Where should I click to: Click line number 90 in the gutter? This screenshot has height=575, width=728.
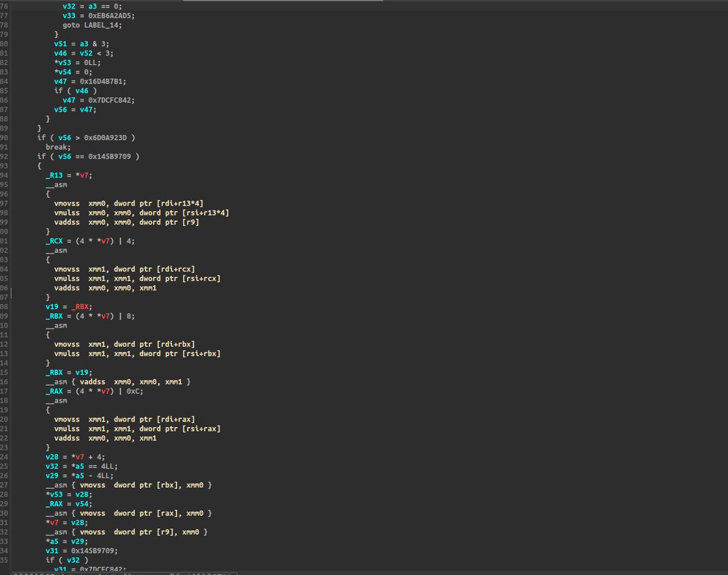coord(4,138)
